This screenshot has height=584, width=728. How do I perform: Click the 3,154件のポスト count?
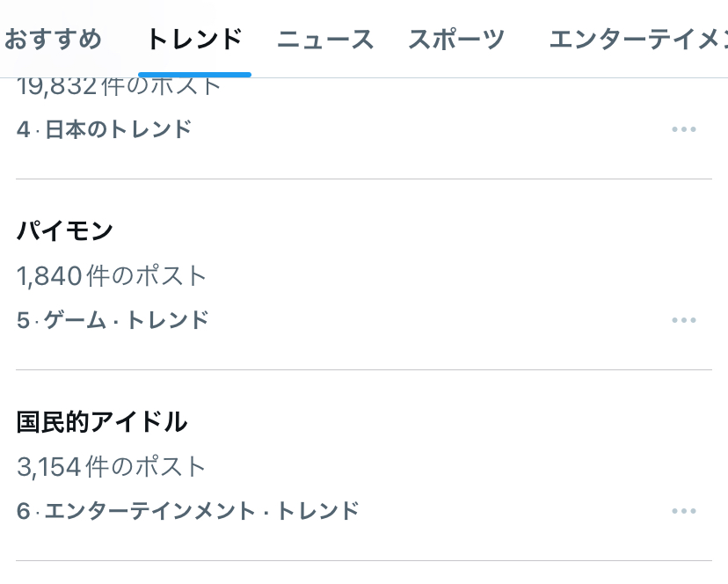[112, 467]
